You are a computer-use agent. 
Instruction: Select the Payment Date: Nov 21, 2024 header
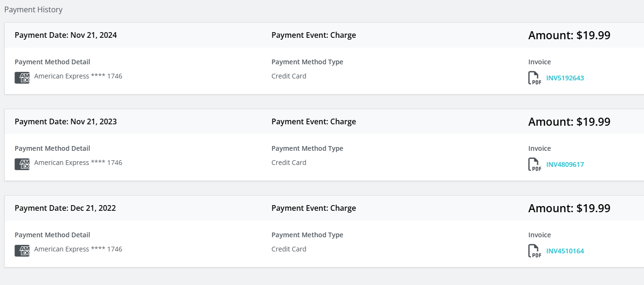(x=66, y=35)
